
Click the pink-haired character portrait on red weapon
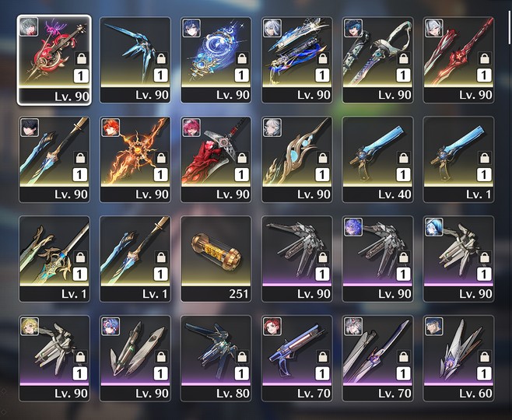click(191, 128)
